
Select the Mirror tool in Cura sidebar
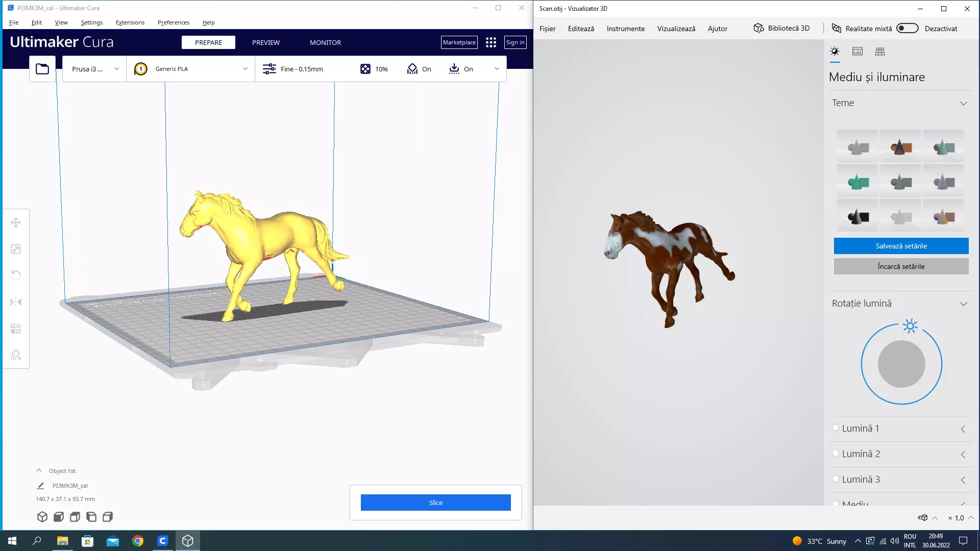16,302
